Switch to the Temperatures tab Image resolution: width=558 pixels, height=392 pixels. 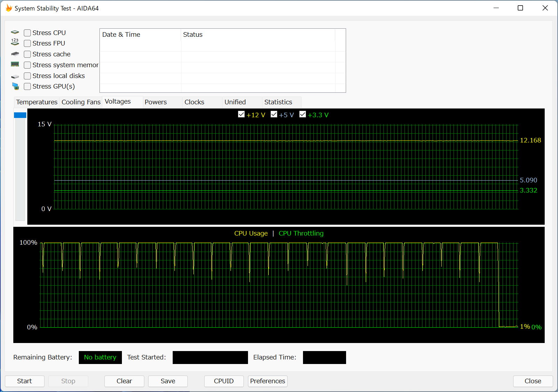[36, 102]
